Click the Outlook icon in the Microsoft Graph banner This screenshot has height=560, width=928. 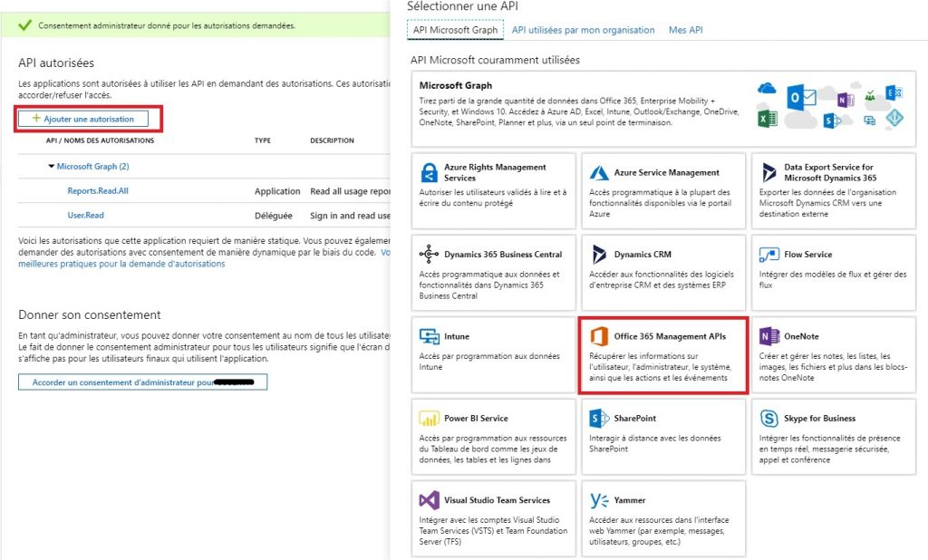coord(801,98)
